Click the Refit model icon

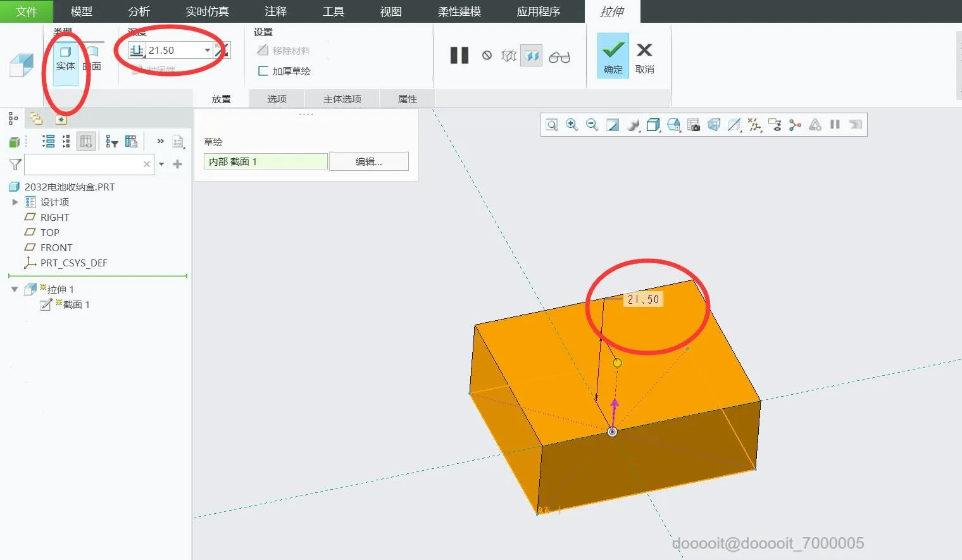(551, 125)
